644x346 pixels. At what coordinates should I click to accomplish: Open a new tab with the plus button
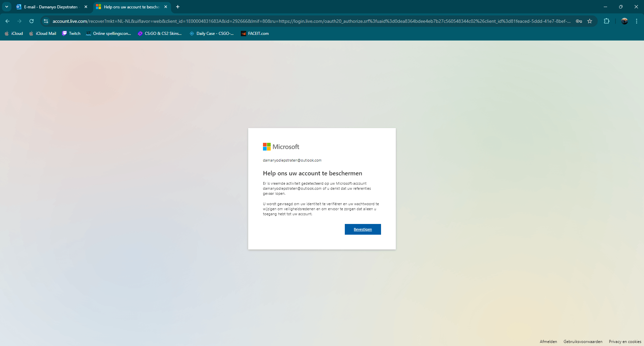pos(178,7)
